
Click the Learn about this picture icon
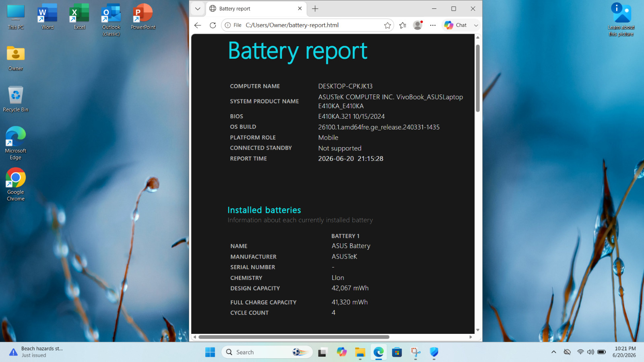coord(621,20)
